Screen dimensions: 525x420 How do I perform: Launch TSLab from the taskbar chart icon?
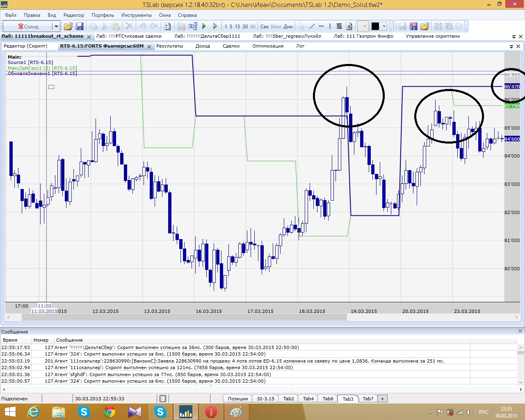click(x=186, y=411)
